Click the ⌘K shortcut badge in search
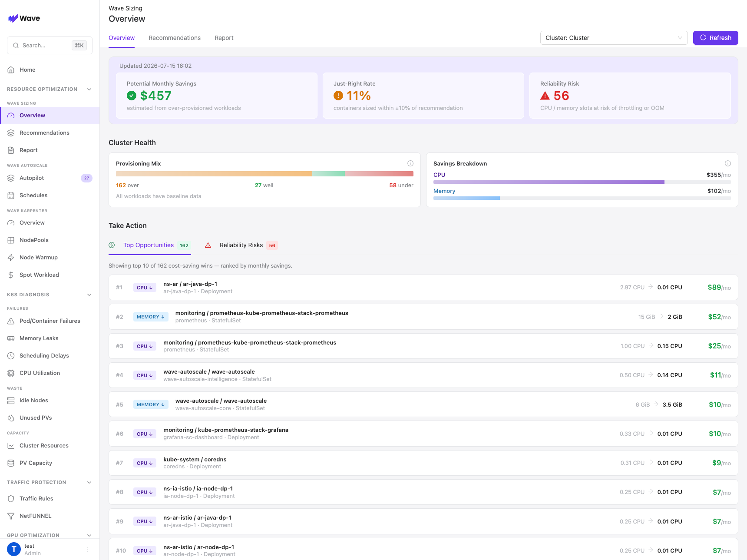 (x=79, y=45)
